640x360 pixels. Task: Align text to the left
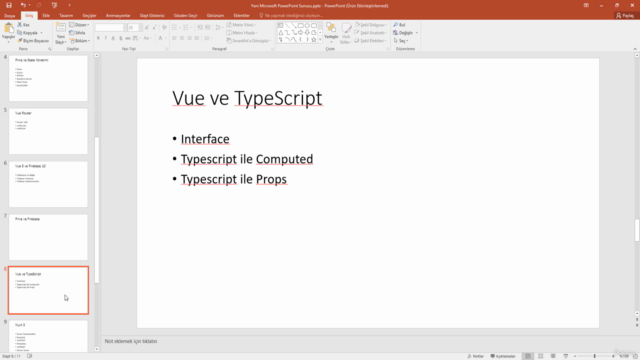click(x=174, y=38)
